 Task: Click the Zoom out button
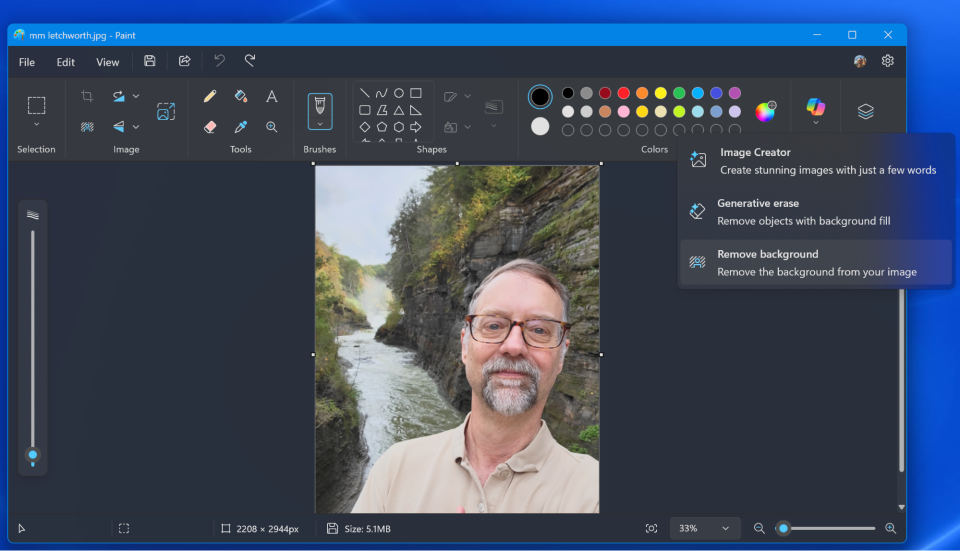click(759, 528)
